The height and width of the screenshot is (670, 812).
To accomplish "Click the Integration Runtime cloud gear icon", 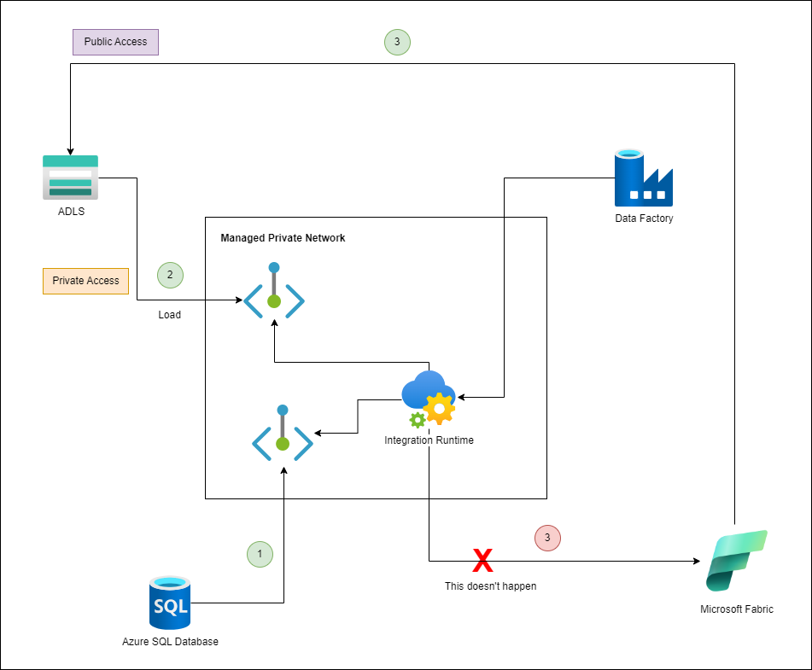I will pyautogui.click(x=429, y=399).
